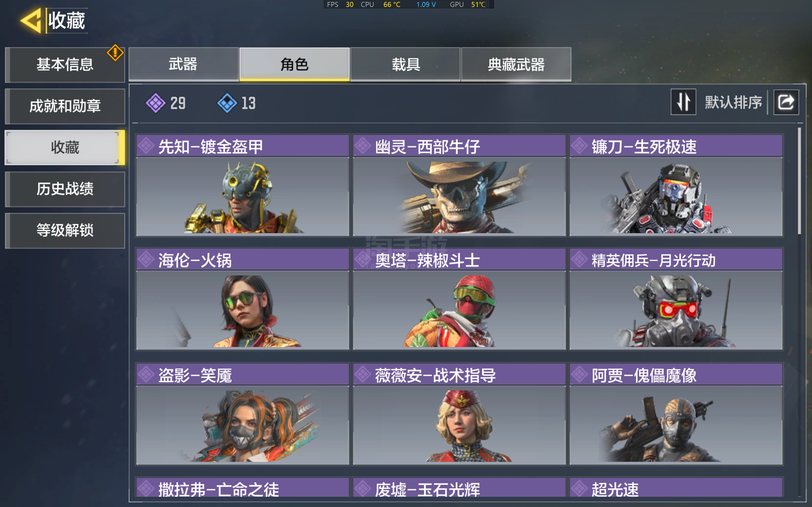Switch to the 载具 tab
812x507 pixels.
(405, 64)
